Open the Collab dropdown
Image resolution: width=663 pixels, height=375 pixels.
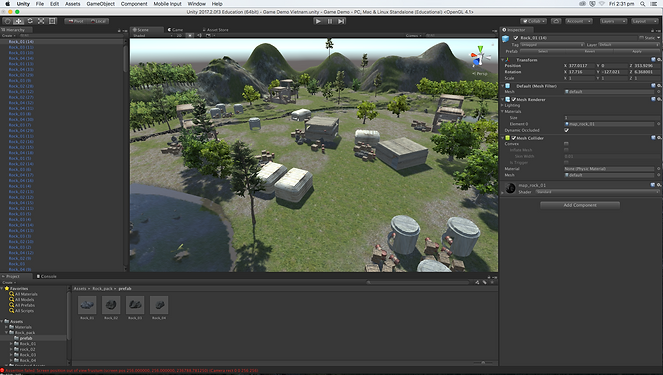[533, 21]
